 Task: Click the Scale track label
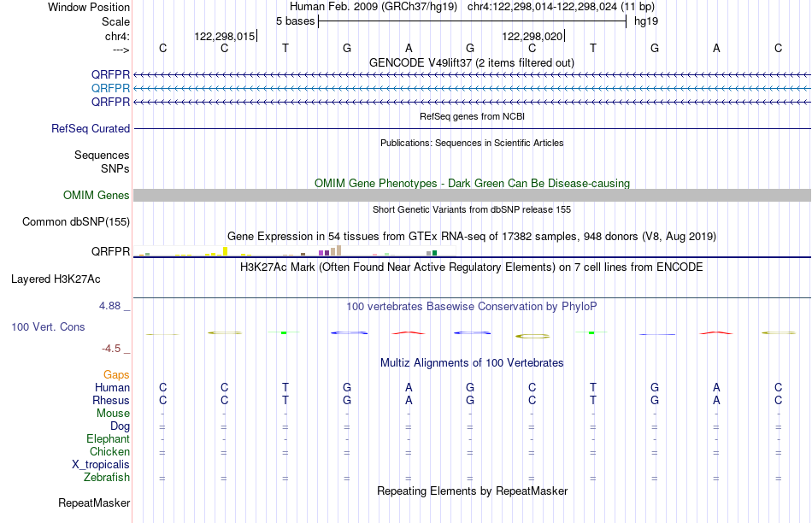click(x=115, y=21)
